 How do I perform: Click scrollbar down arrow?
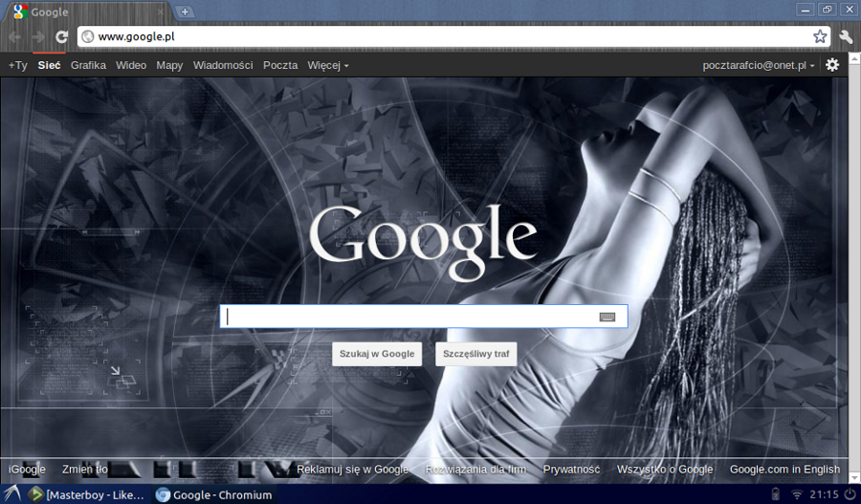coord(854,477)
